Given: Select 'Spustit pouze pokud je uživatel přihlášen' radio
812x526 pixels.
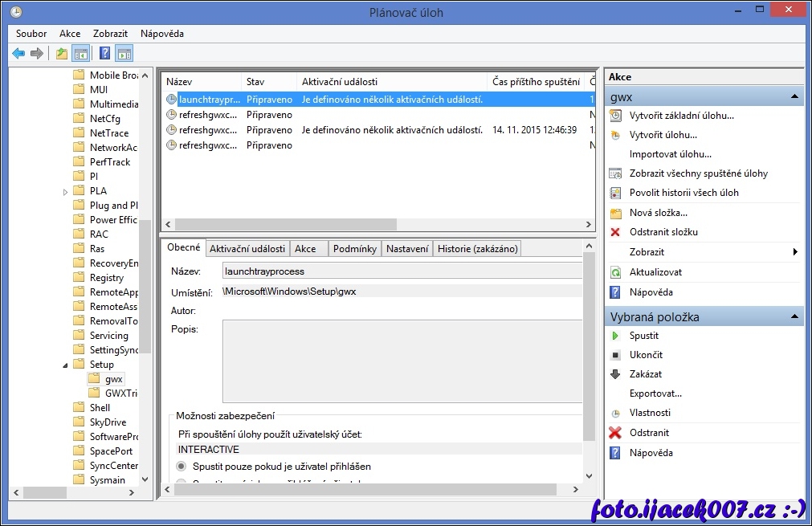Looking at the screenshot, I should (182, 466).
